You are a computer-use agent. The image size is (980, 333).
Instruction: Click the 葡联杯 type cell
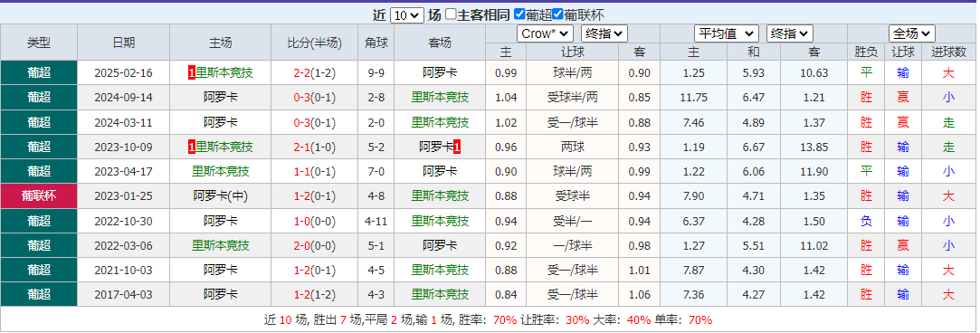39,196
